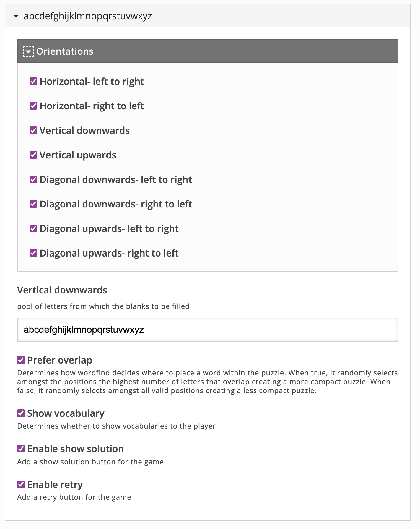420x529 pixels.
Task: Uncheck Diagonal upwards- left to right
Action: pyautogui.click(x=33, y=228)
